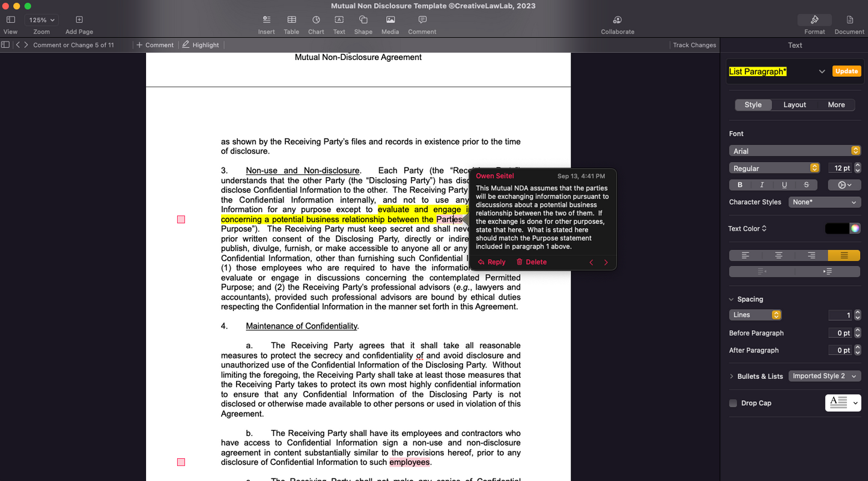This screenshot has height=481, width=868.
Task: Align text right
Action: 811,255
